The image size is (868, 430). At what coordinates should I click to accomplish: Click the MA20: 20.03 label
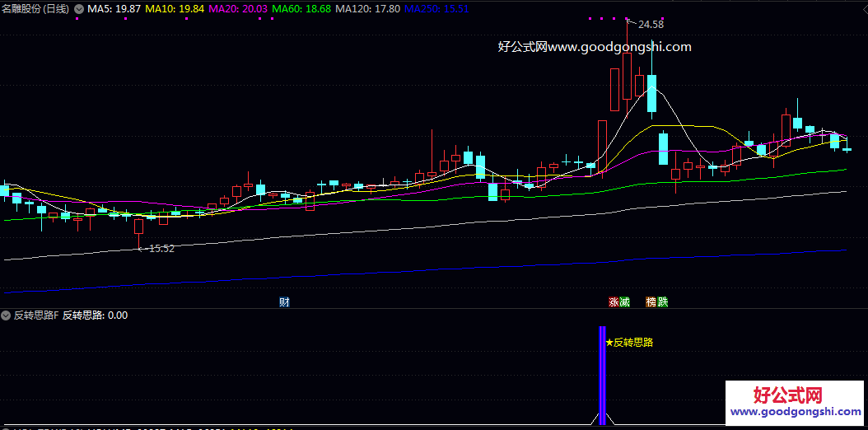coord(238,9)
